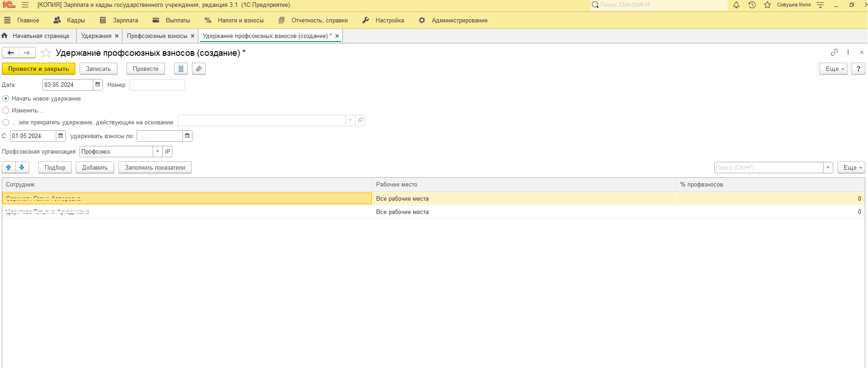The width and height of the screenshot is (868, 368).
Task: Open the Настройка menu
Action: [383, 20]
